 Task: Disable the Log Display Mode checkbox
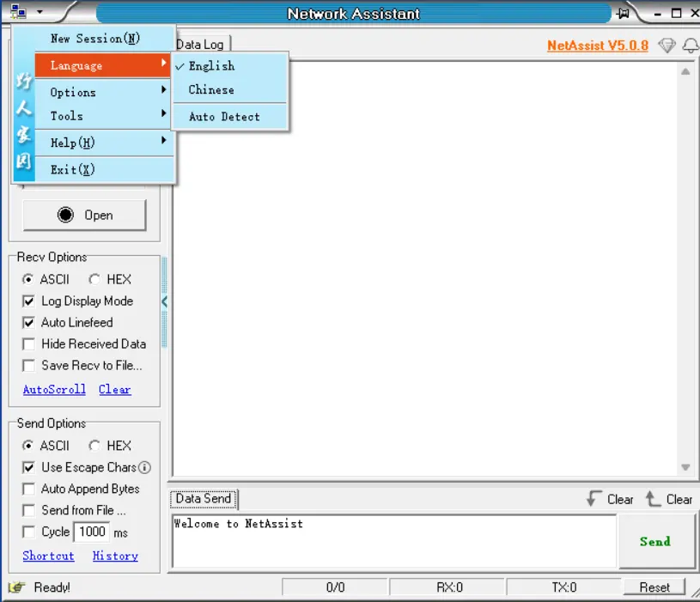[x=29, y=301]
